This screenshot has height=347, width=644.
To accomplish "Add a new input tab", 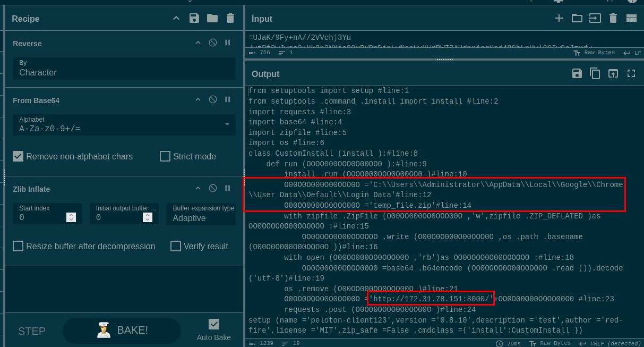I will (559, 18).
